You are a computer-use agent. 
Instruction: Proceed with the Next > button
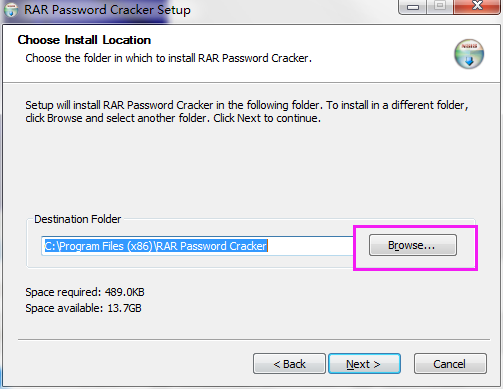(x=364, y=364)
